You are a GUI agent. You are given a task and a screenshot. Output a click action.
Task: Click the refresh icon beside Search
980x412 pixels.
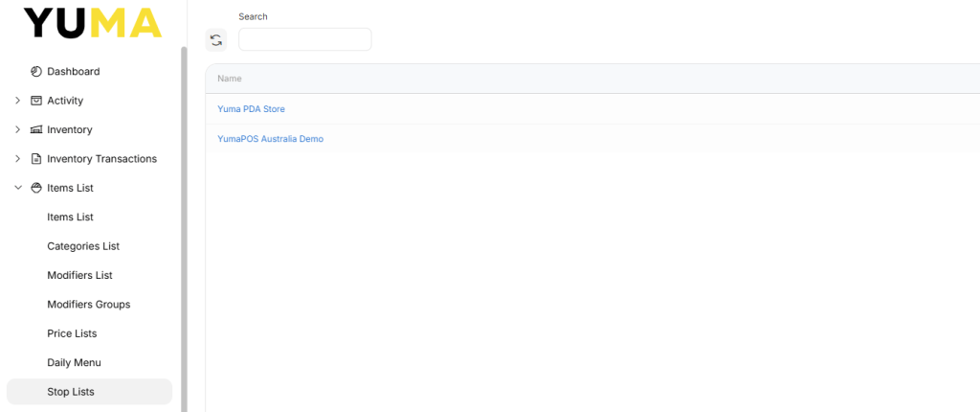pos(216,40)
